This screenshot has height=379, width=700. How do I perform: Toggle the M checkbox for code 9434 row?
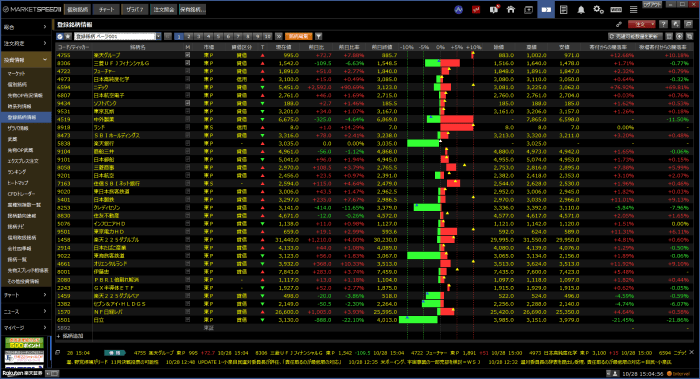(188, 103)
